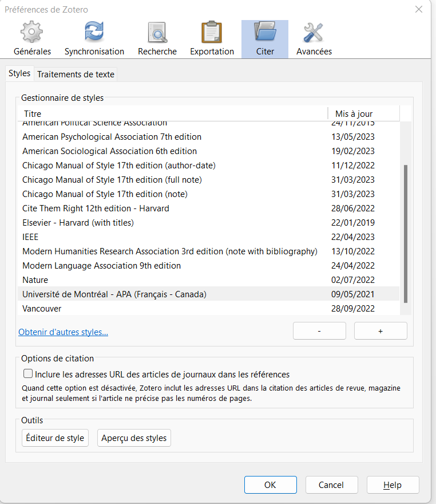This screenshot has width=436, height=504.
Task: Add a style with plus button
Action: pos(380,331)
